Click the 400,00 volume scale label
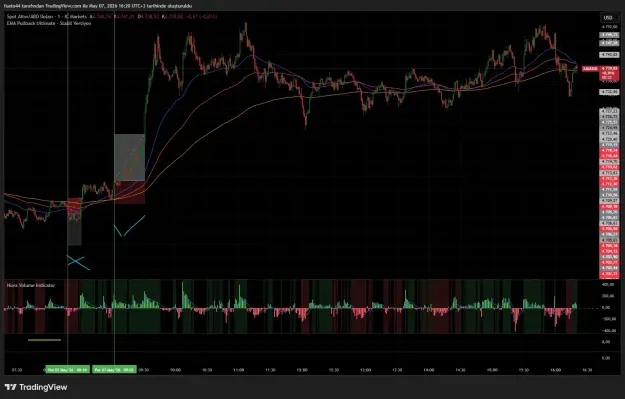The width and height of the screenshot is (625, 399). coord(608,285)
